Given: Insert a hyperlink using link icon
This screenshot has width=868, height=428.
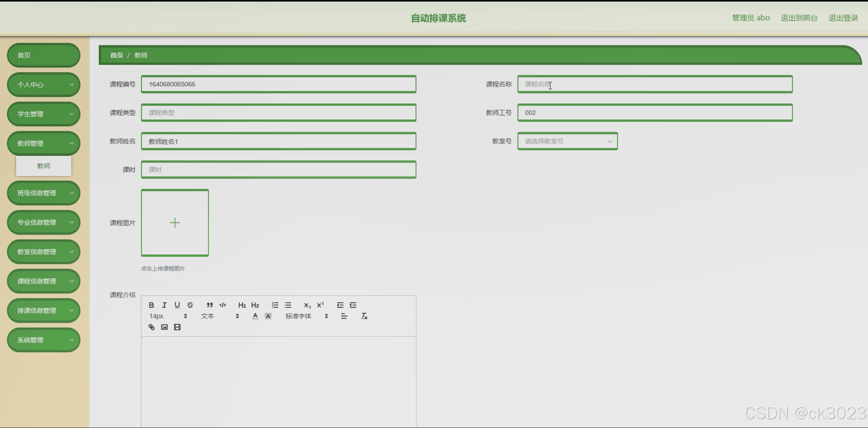Looking at the screenshot, I should pos(151,327).
